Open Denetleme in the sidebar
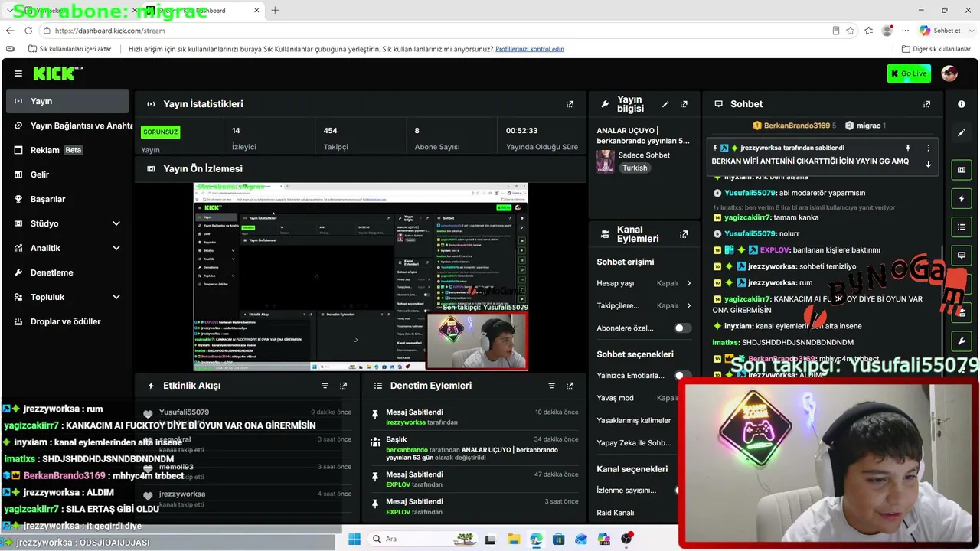The height and width of the screenshot is (551, 980). (x=67, y=272)
